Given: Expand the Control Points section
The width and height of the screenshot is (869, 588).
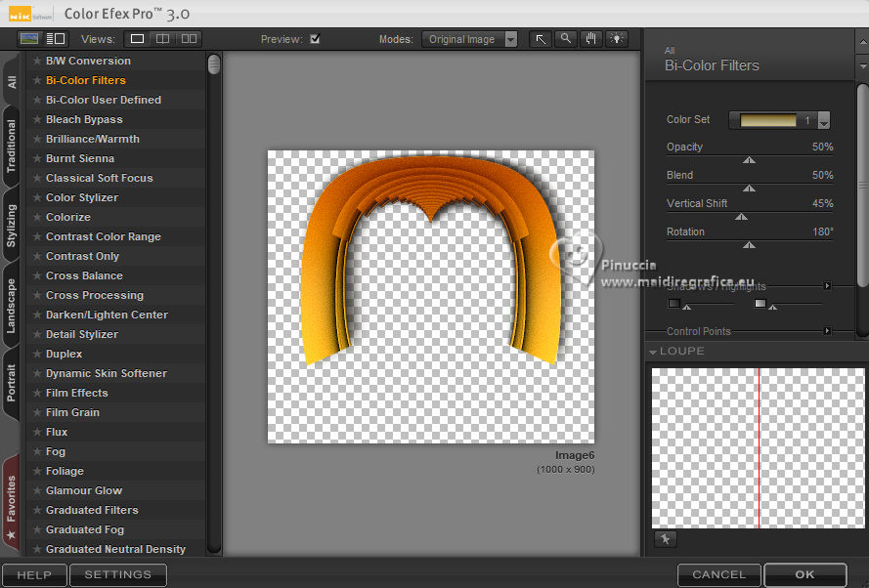Looking at the screenshot, I should tap(827, 332).
